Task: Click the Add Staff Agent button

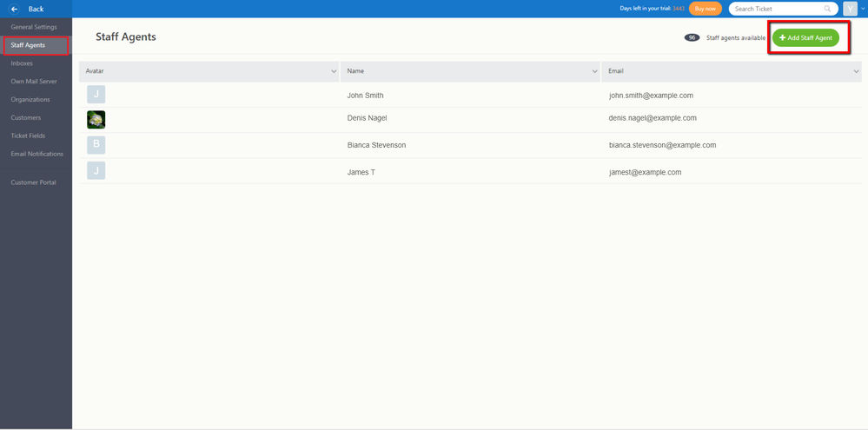Action: 806,37
